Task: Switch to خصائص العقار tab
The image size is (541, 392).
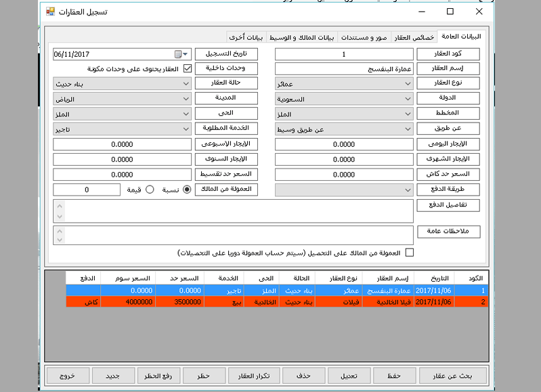Action: coord(414,38)
